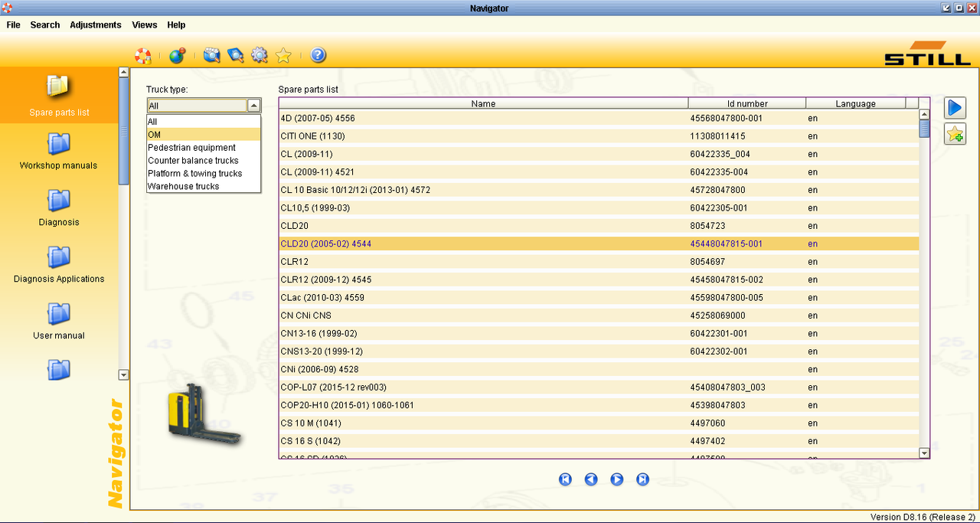Select row CNi (2006-09) 4528
980x523 pixels.
point(599,370)
